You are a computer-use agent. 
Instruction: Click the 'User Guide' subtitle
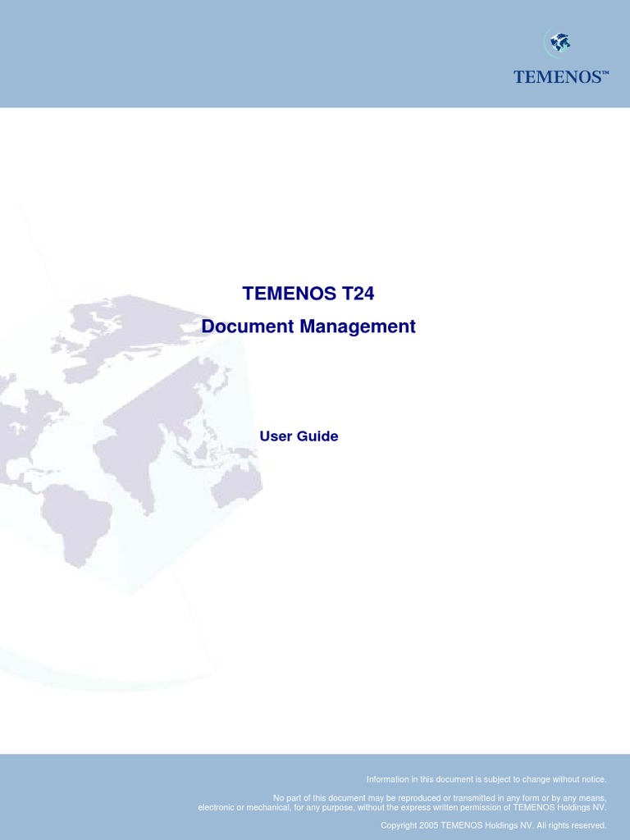(x=299, y=436)
